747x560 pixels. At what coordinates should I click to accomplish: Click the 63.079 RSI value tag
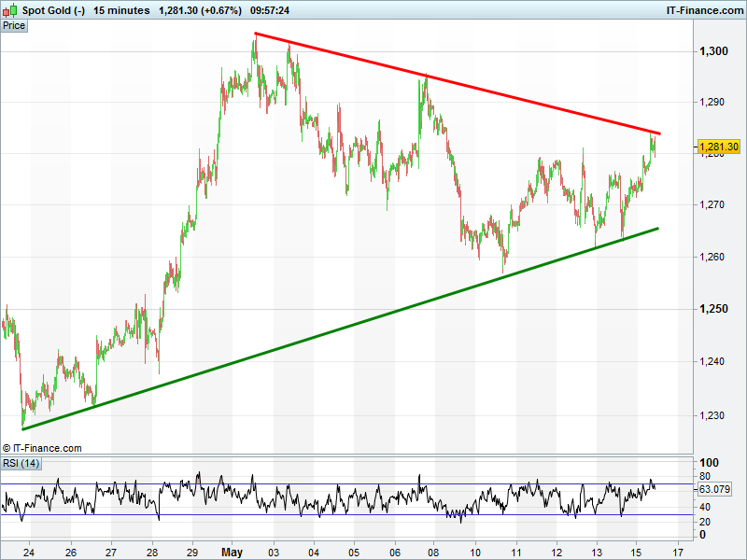click(x=714, y=489)
